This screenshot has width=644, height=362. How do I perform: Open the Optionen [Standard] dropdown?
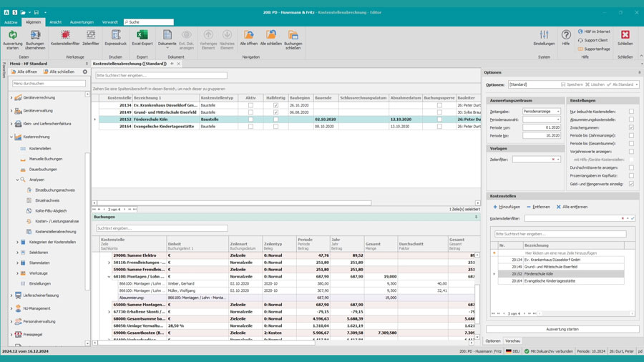tap(637, 84)
